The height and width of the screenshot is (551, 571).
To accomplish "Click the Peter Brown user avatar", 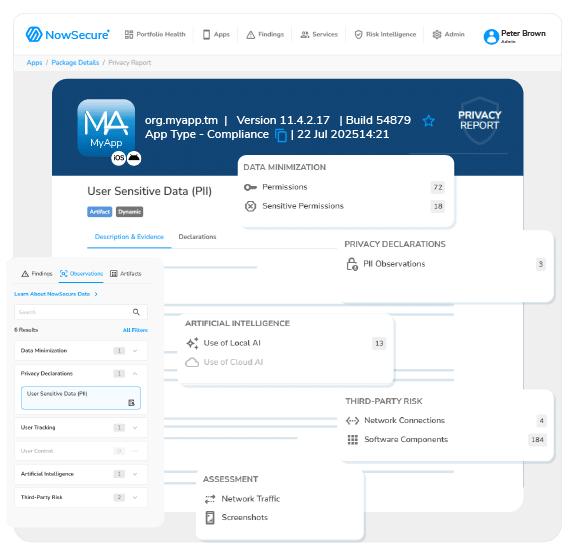I will coord(491,37).
